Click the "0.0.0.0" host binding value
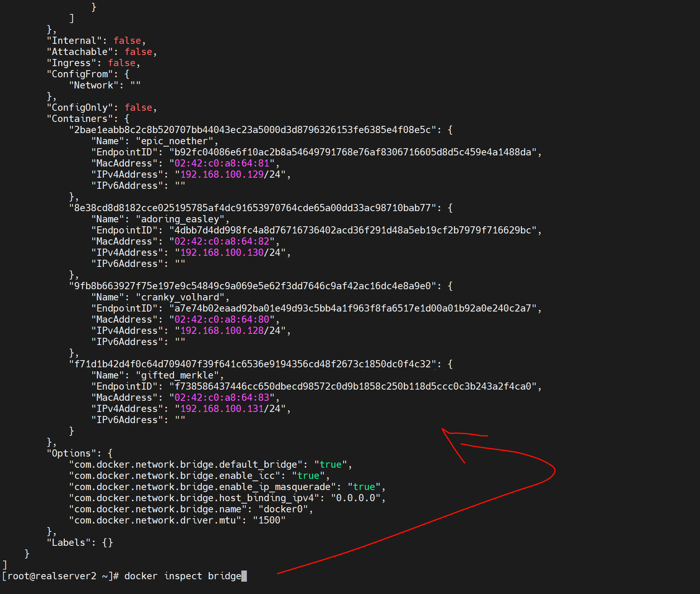This screenshot has height=594, width=700. coord(356,498)
